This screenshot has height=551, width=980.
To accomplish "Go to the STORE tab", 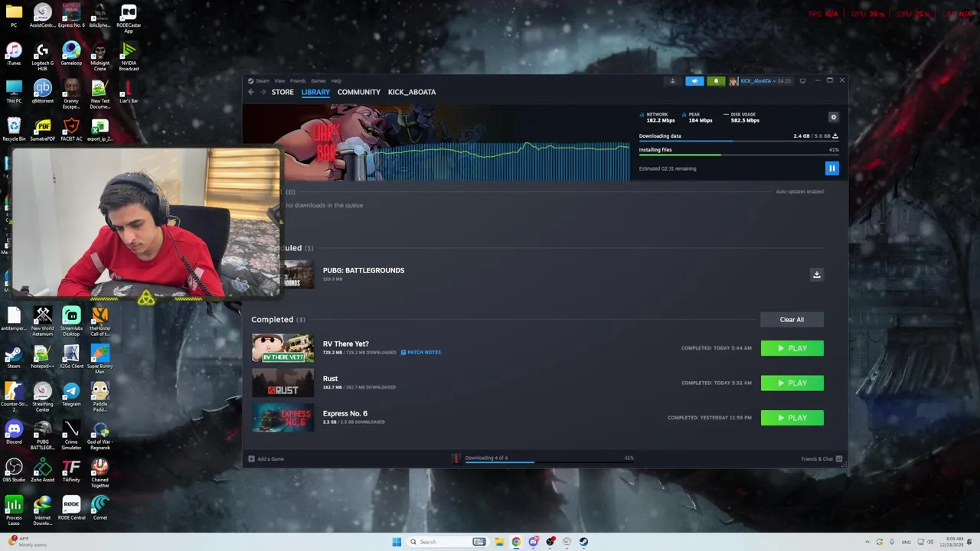I will (x=283, y=92).
